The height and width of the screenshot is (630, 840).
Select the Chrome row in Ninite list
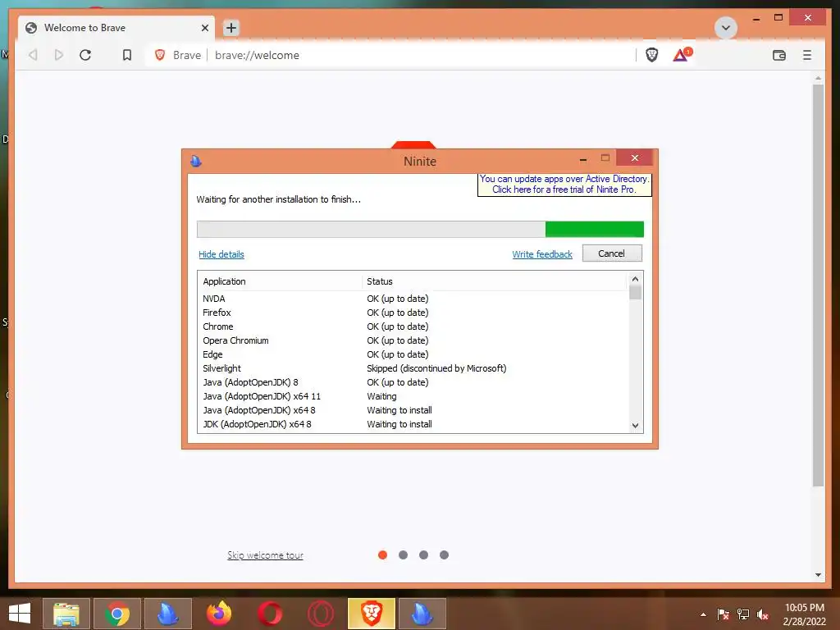point(413,326)
